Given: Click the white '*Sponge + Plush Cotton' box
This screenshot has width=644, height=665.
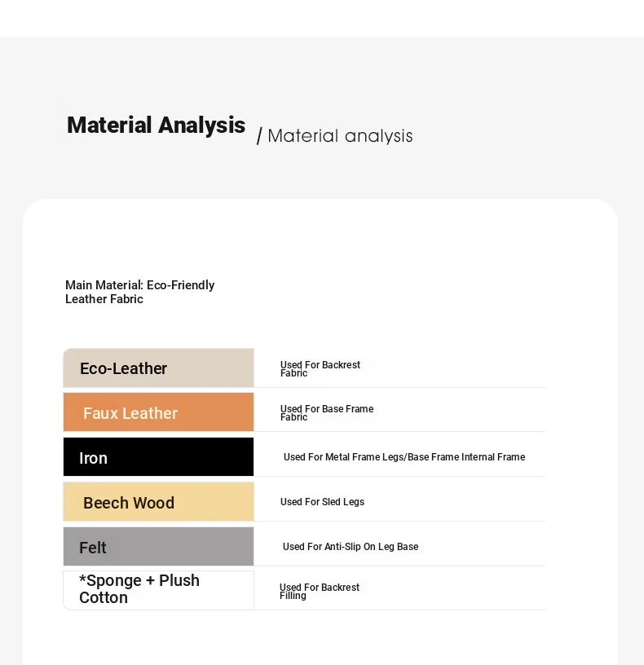Looking at the screenshot, I should point(158,590).
